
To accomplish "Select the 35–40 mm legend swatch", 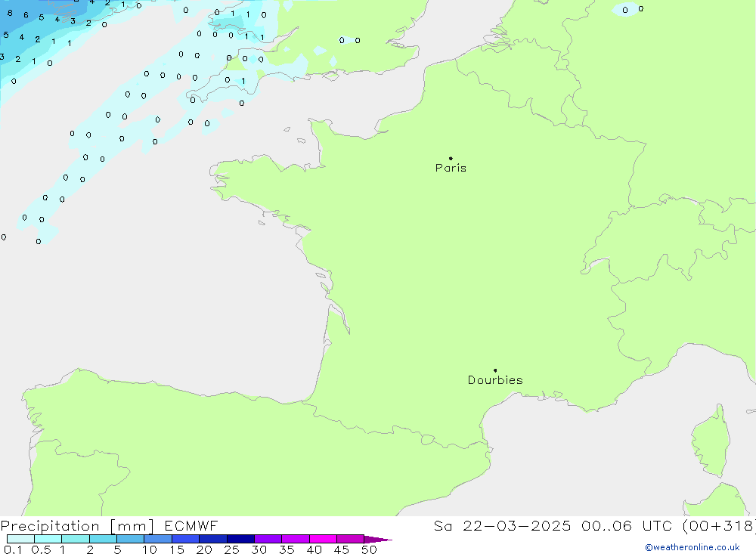I will [x=296, y=539].
